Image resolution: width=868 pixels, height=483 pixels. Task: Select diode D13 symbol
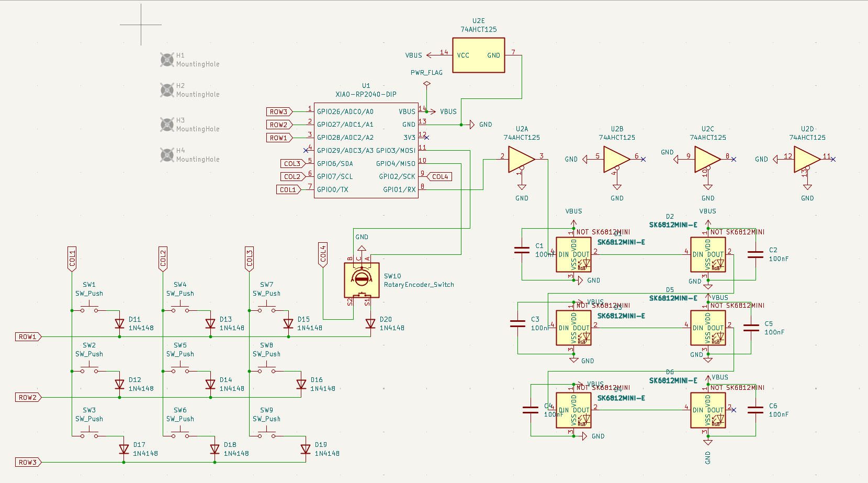point(210,324)
